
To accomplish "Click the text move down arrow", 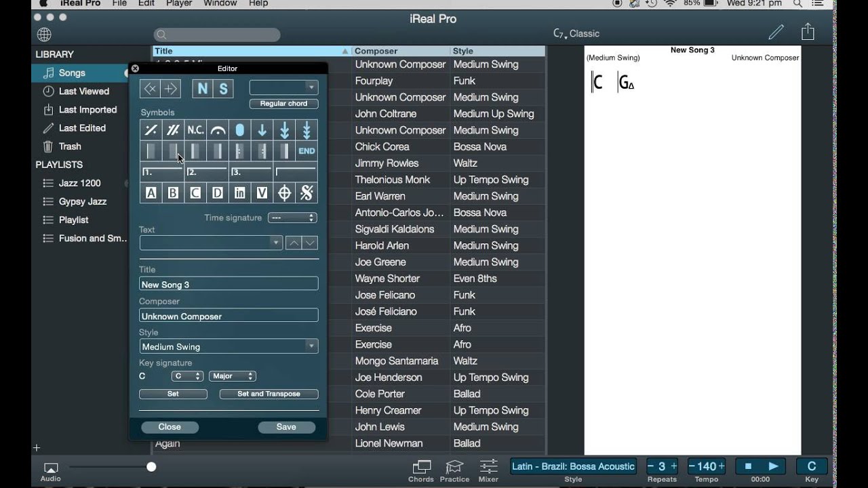I will [x=310, y=243].
